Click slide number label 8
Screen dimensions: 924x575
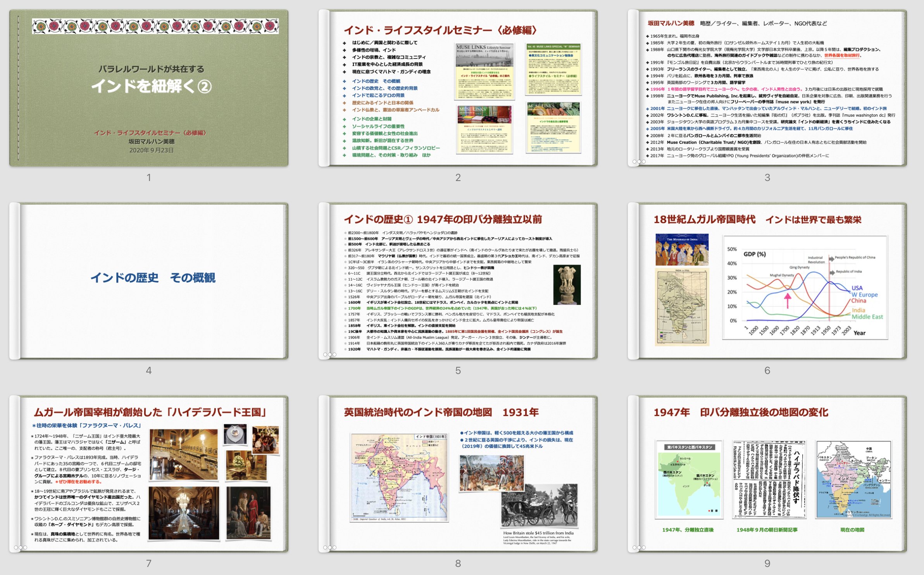458,563
